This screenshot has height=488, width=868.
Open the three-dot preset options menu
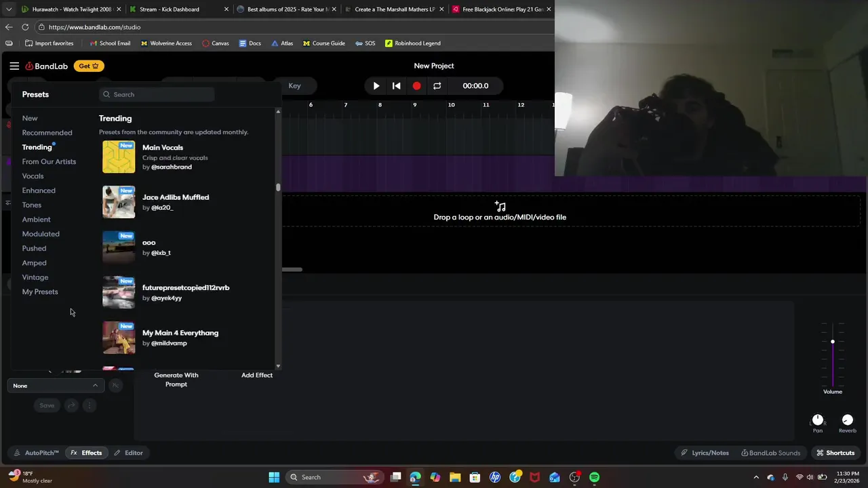[90, 405]
